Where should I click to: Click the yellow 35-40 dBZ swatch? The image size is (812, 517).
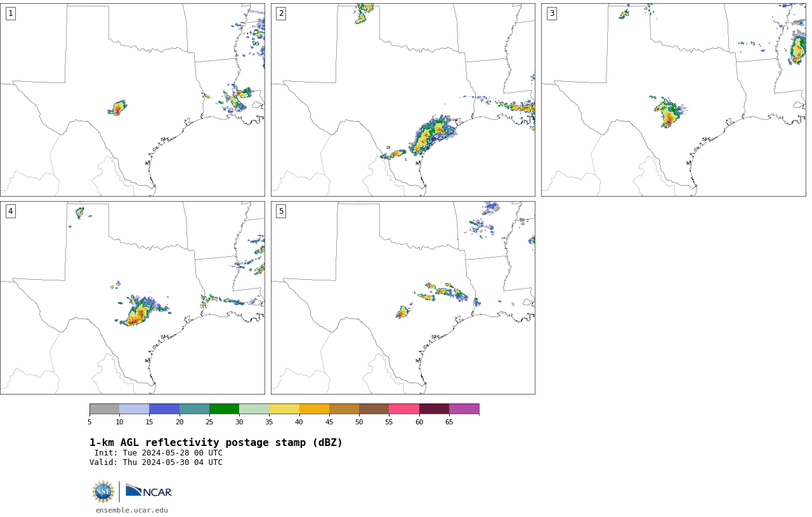point(284,409)
